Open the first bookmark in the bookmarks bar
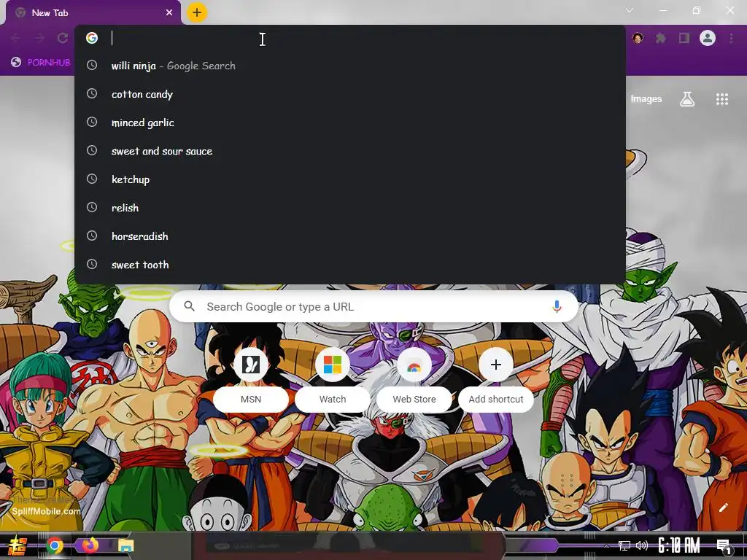This screenshot has height=560, width=747. point(41,63)
